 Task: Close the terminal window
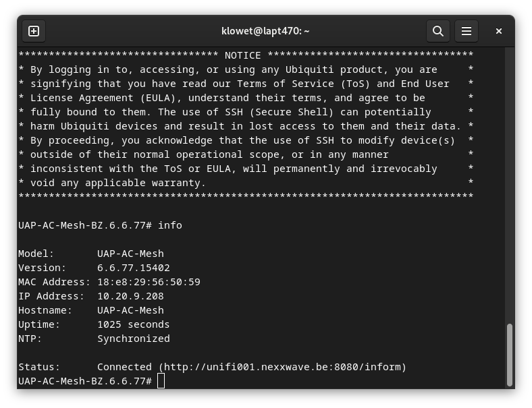[499, 31]
